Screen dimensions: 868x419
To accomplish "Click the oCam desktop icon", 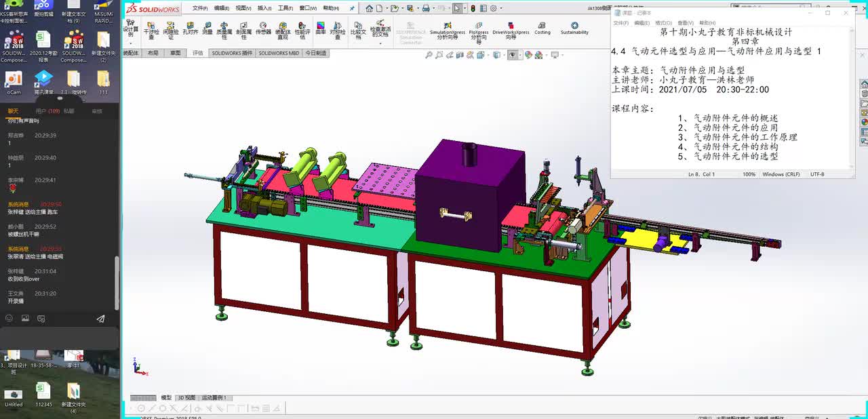I will [14, 83].
